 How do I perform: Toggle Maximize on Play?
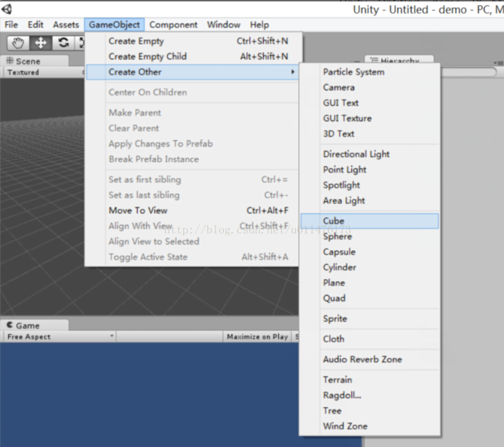(x=257, y=337)
